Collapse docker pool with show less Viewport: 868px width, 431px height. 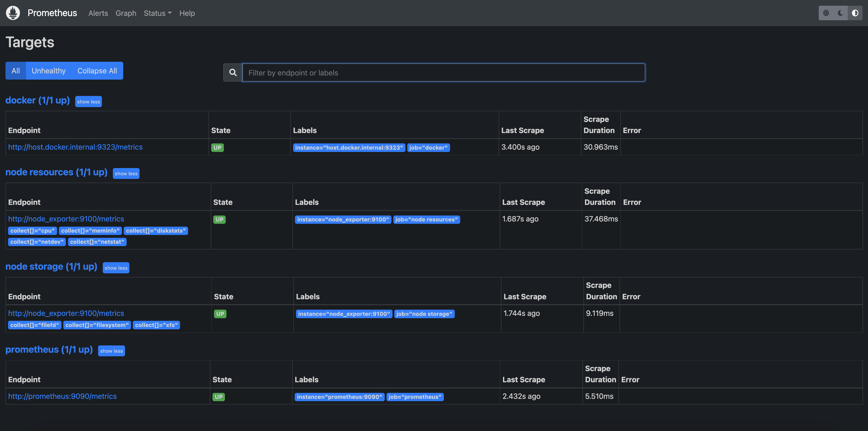(x=88, y=102)
